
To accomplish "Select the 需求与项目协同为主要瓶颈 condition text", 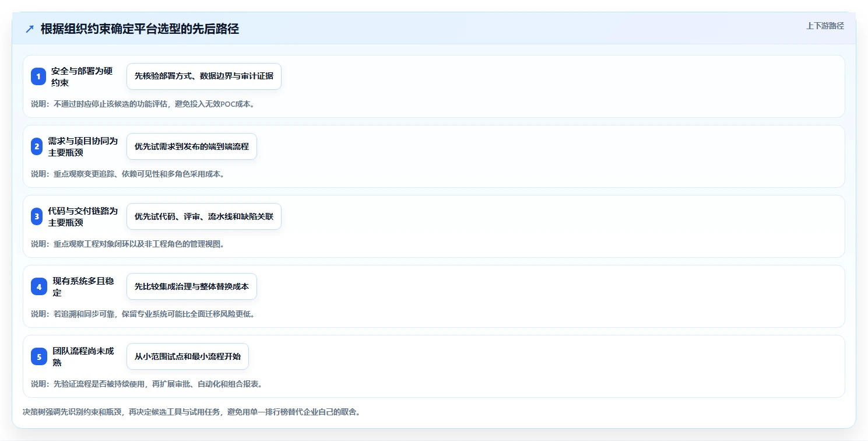I will [x=83, y=146].
